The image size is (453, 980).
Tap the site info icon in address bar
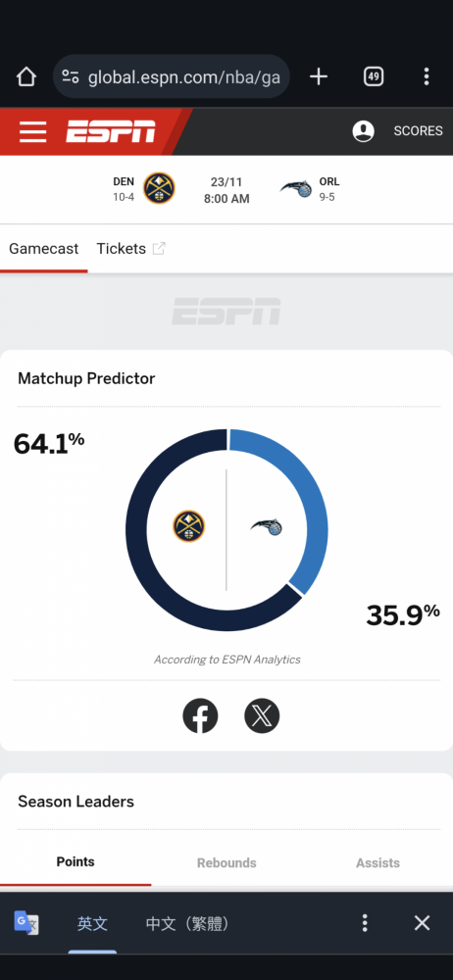pos(71,76)
